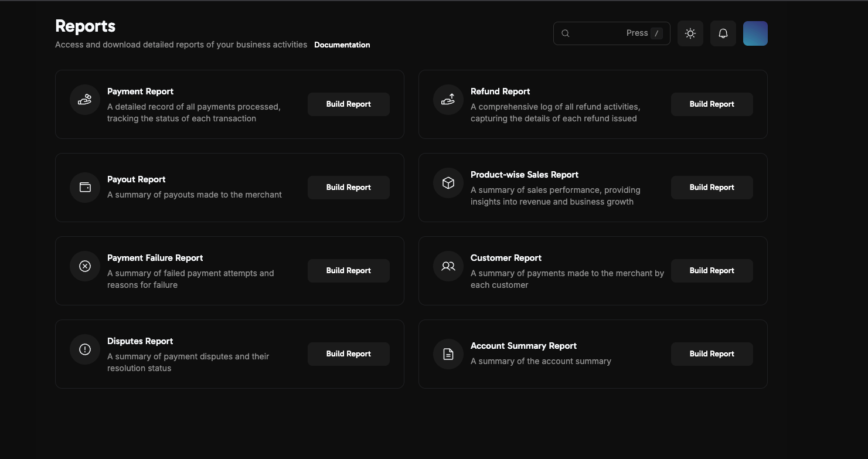Click the search magnifier icon
Image resolution: width=868 pixels, height=459 pixels.
pos(565,33)
